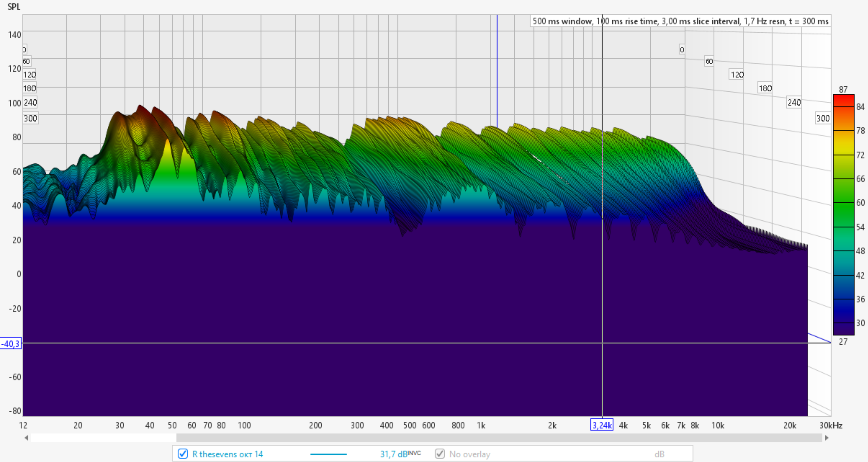Click the 30kHz frequency axis label
This screenshot has height=462, width=868.
(831, 425)
